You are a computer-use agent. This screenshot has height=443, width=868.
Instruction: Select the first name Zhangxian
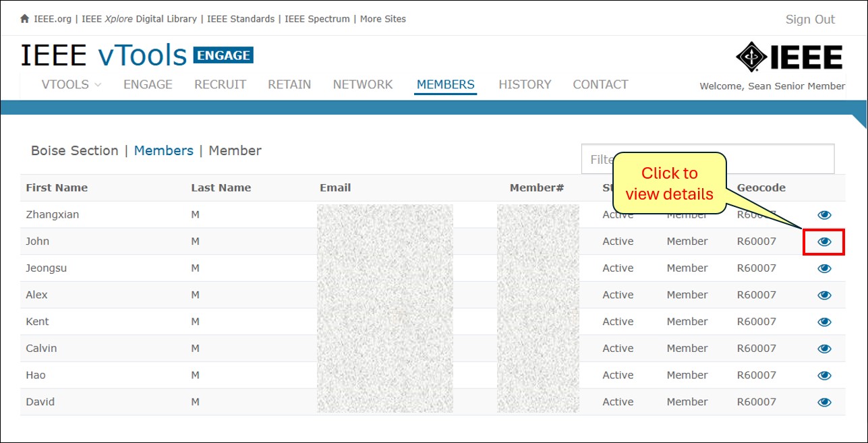point(53,214)
